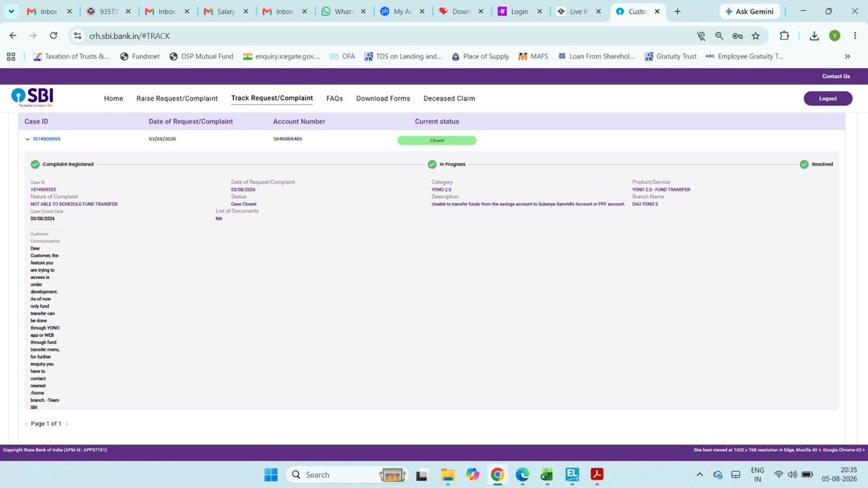This screenshot has height=488, width=868.
Task: Go back using the browser back arrow
Action: pos(13,35)
